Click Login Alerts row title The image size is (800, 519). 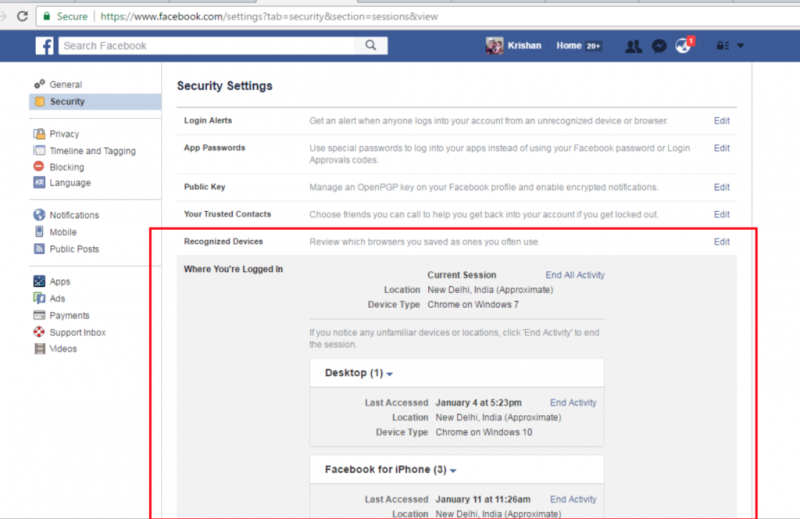coord(208,120)
